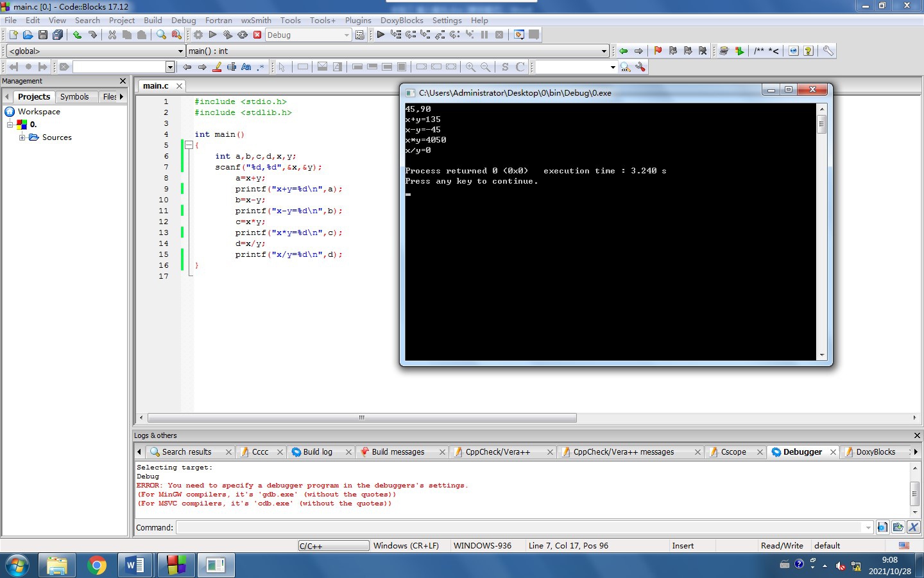Build and run with the gear-play icon
The width and height of the screenshot is (924, 578).
[x=228, y=35]
